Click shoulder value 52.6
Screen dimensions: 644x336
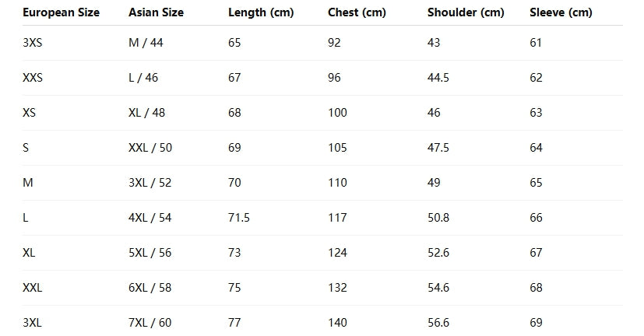click(438, 253)
